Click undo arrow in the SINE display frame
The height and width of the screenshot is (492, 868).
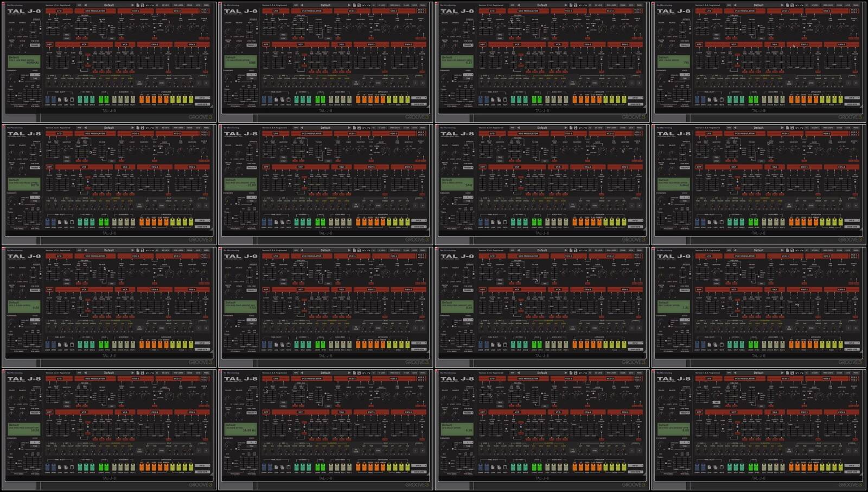(364, 5)
